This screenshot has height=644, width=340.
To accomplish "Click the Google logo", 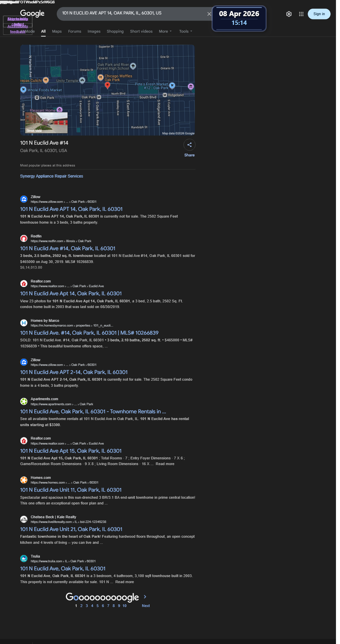I will (x=32, y=13).
